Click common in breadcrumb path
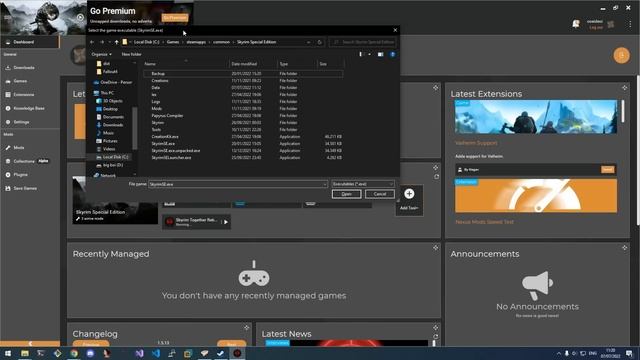Image resolution: width=640 pixels, height=360 pixels. [221, 42]
